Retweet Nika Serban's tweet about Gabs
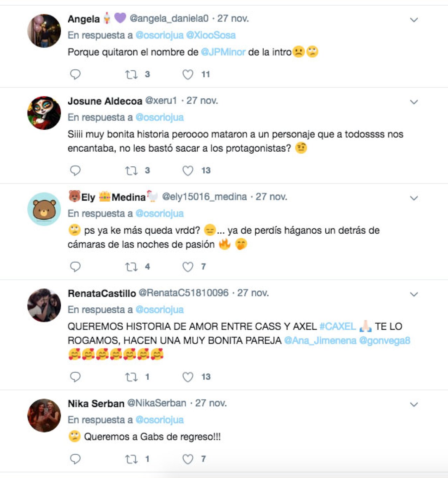Viewport: 448px width, 478px height. (131, 459)
